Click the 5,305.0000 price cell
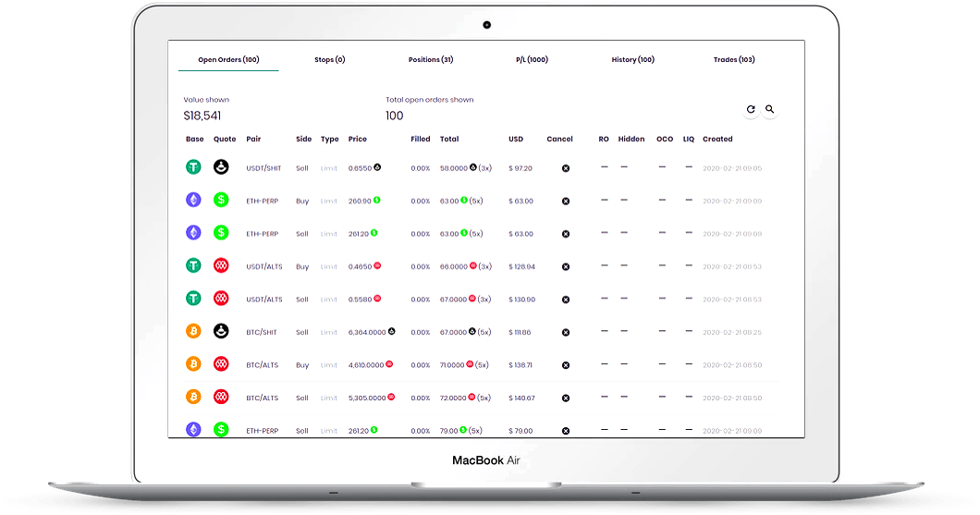 point(372,399)
